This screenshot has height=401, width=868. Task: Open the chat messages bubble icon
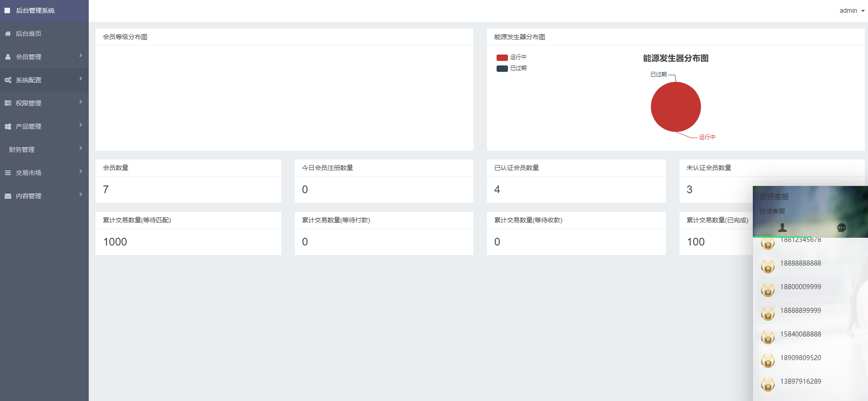click(x=841, y=227)
